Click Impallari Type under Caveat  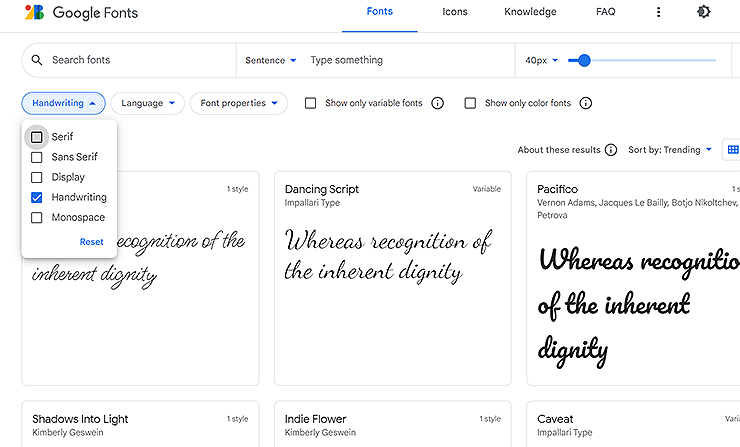point(564,432)
